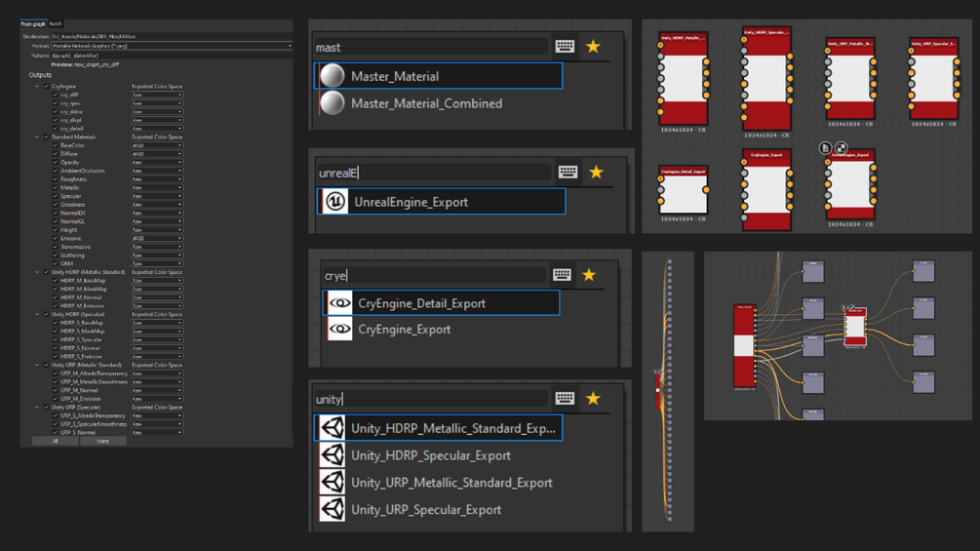Click the keyboard icon beside the 'mast' search
Screen dimensions: 980x551
(x=565, y=46)
